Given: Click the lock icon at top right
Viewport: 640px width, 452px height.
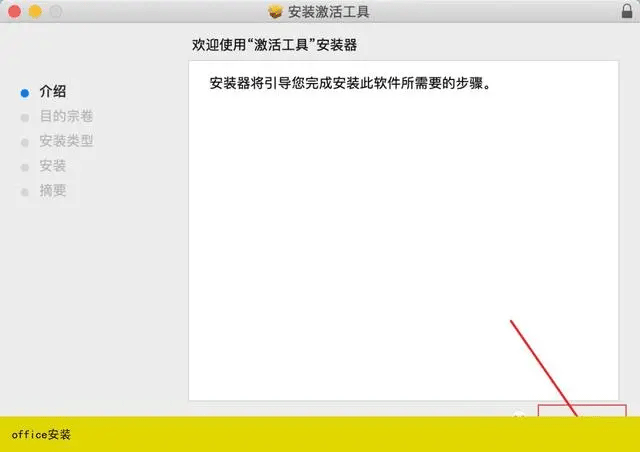Looking at the screenshot, I should [x=625, y=12].
